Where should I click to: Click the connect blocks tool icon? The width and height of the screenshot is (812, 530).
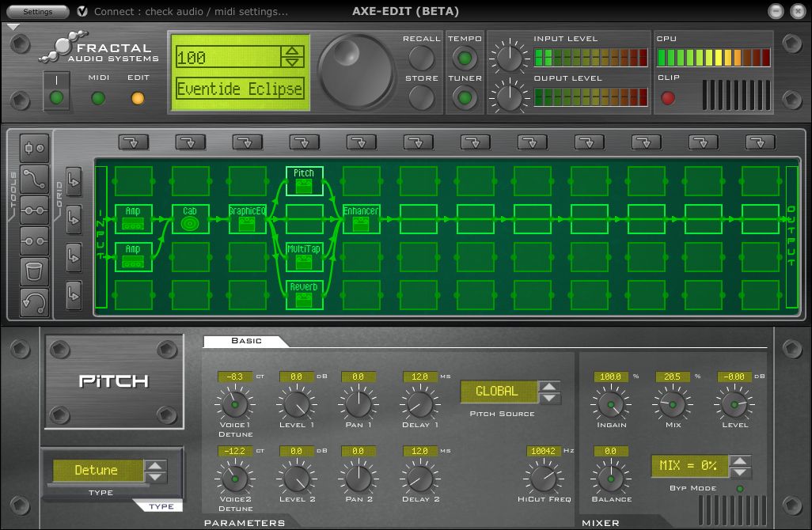[x=34, y=210]
